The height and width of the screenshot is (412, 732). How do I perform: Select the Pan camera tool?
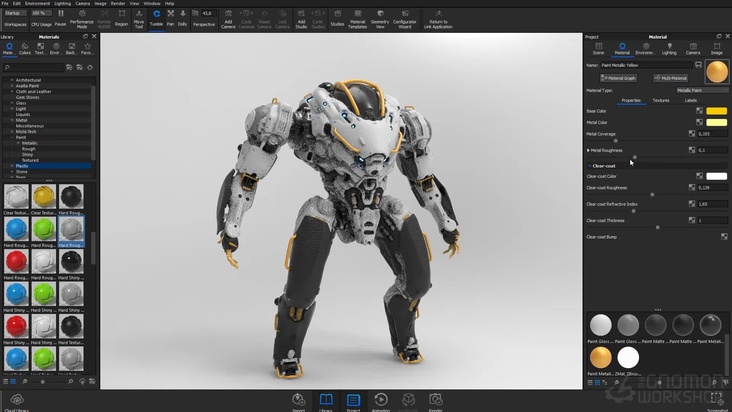[x=170, y=18]
